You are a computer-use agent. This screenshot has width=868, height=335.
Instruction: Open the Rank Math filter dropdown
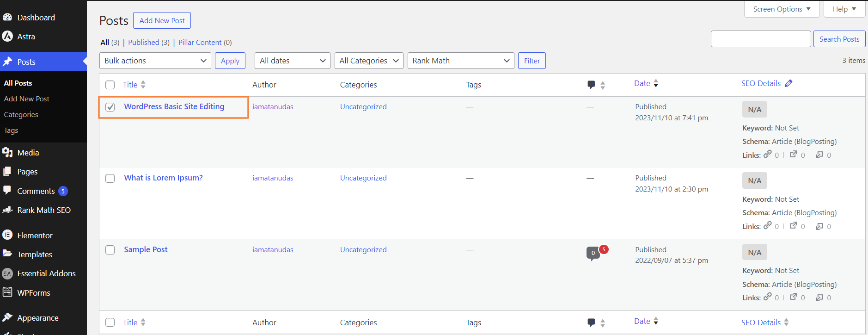(x=461, y=61)
